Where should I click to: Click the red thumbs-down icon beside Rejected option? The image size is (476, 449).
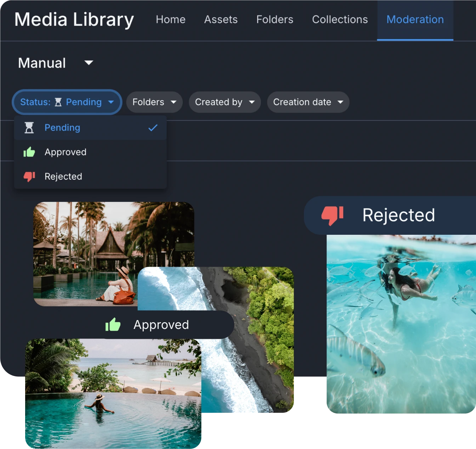(x=29, y=177)
